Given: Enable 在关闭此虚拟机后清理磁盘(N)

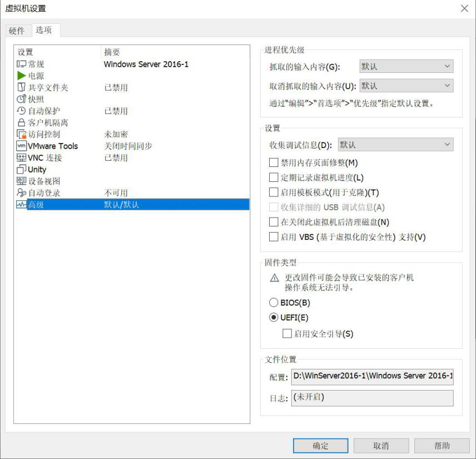Looking at the screenshot, I should 274,222.
